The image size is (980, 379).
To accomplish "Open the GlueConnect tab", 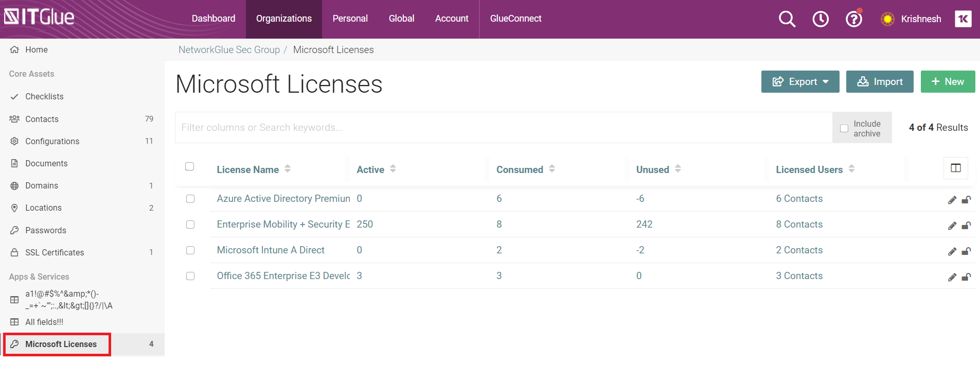I will pyautogui.click(x=516, y=19).
